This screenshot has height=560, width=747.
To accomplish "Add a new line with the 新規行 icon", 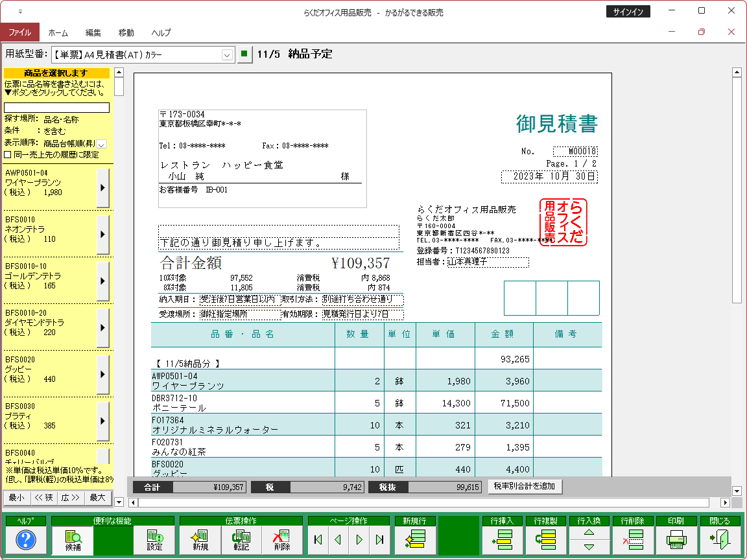I will 415,539.
